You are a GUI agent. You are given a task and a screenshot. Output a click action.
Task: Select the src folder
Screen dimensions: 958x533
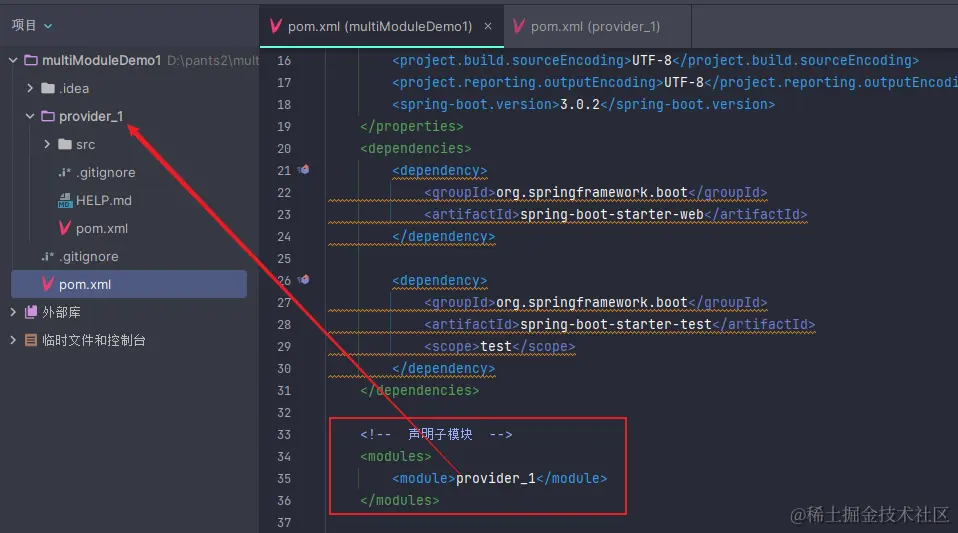[x=86, y=145]
